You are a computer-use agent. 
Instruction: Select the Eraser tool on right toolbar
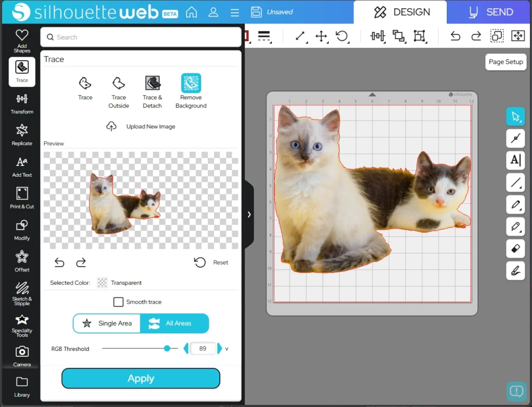point(515,248)
